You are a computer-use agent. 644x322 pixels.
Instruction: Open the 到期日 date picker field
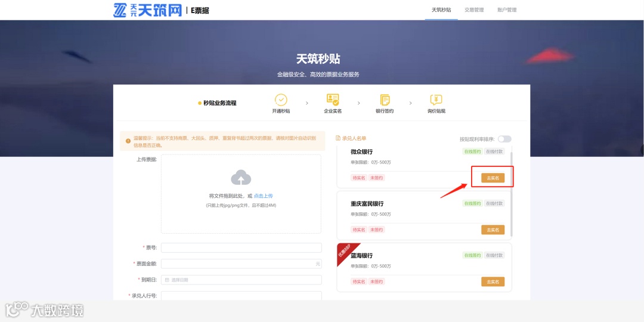pyautogui.click(x=241, y=280)
